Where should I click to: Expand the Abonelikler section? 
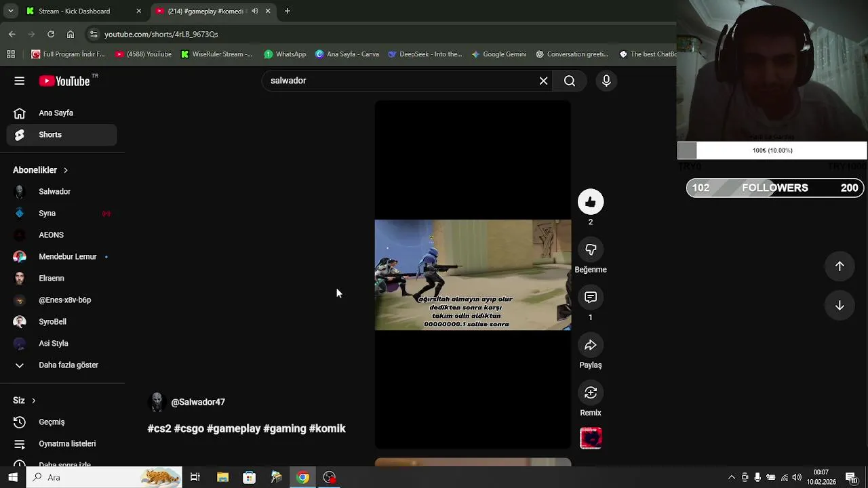[x=41, y=170]
